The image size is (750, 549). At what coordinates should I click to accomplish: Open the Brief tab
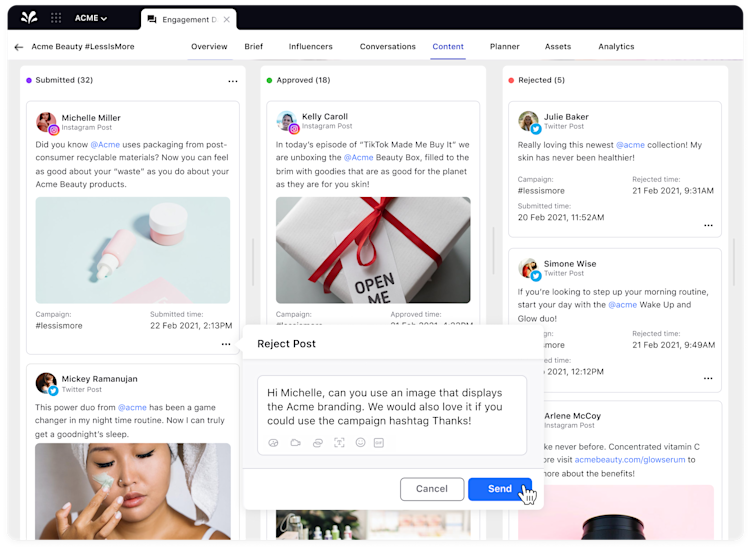click(254, 46)
